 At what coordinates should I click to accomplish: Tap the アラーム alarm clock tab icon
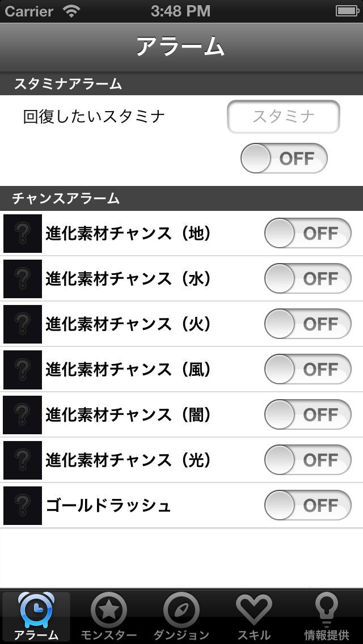click(x=36, y=610)
